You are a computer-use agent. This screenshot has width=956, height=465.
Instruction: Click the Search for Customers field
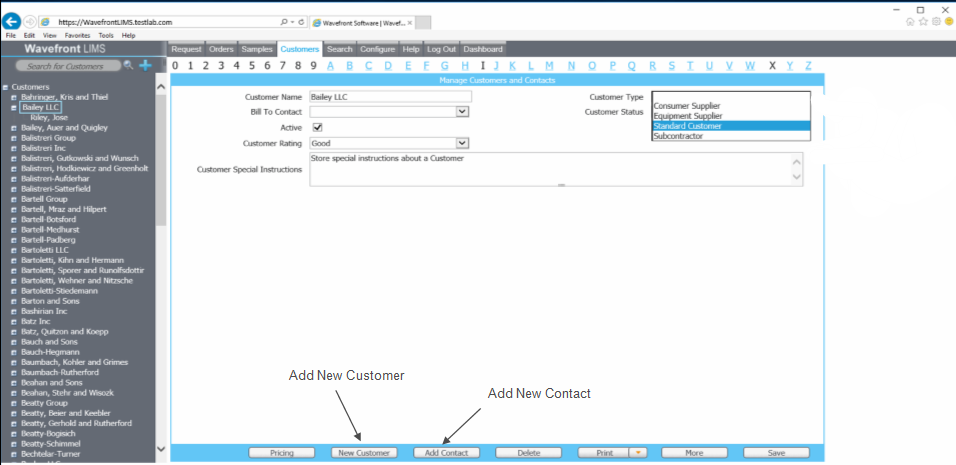pos(68,66)
